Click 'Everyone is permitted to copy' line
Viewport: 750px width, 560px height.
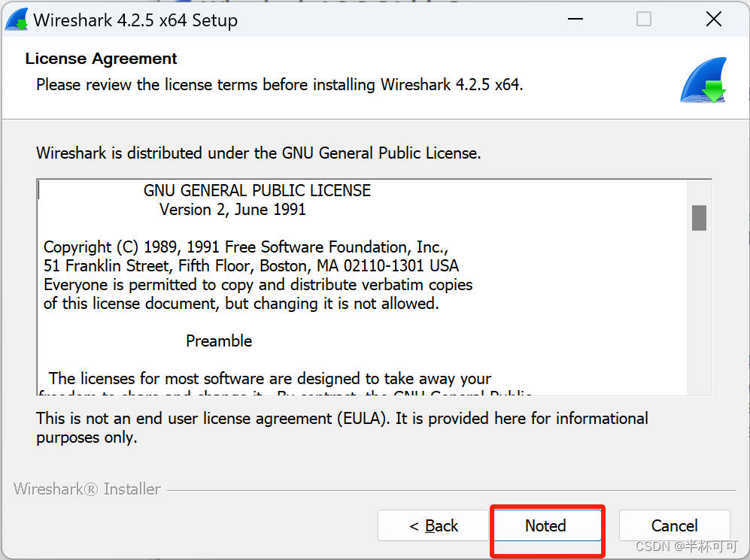[x=258, y=285]
